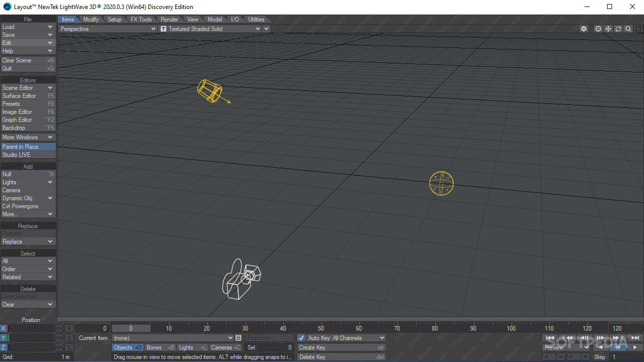Image resolution: width=644 pixels, height=362 pixels.
Task: Click the viewport zoom magnifier icon
Action: pyautogui.click(x=629, y=29)
